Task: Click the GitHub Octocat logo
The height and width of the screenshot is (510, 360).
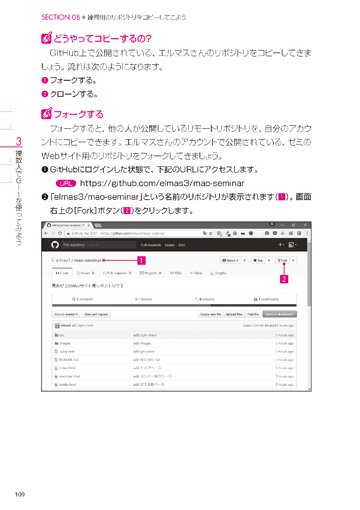Action: coord(55,245)
